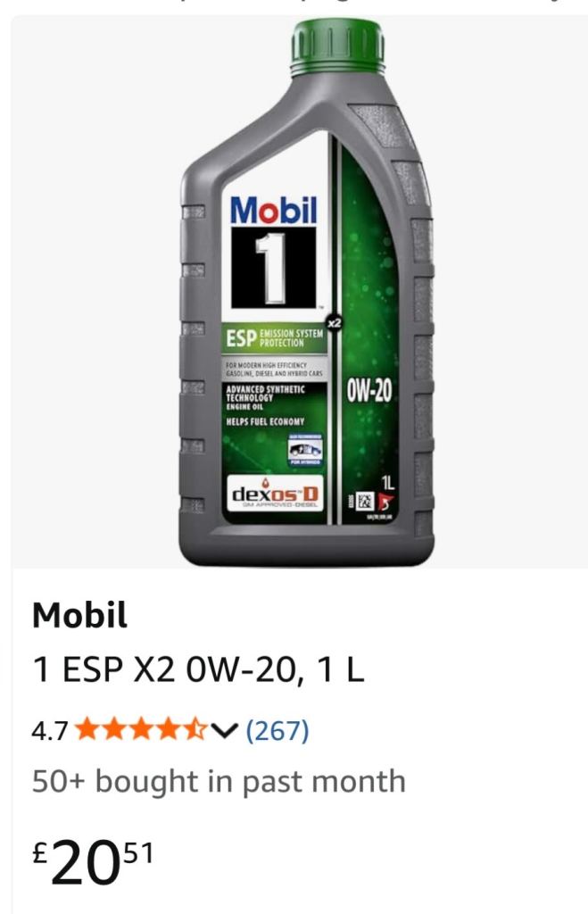
Task: Click the 1L volume marking on the bottle
Action: click(387, 483)
